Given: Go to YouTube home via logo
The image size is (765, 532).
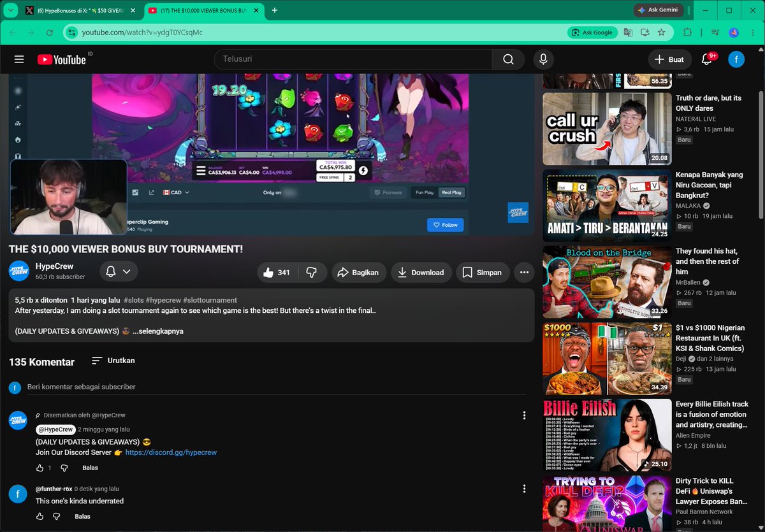Looking at the screenshot, I should click(x=62, y=59).
